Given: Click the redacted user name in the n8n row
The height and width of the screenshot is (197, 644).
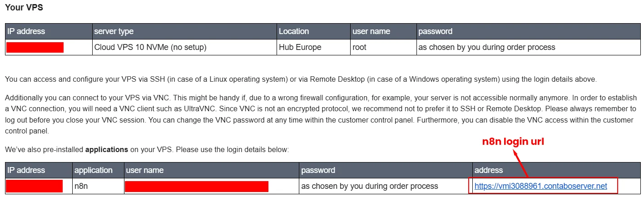Looking at the screenshot, I should point(197,186).
